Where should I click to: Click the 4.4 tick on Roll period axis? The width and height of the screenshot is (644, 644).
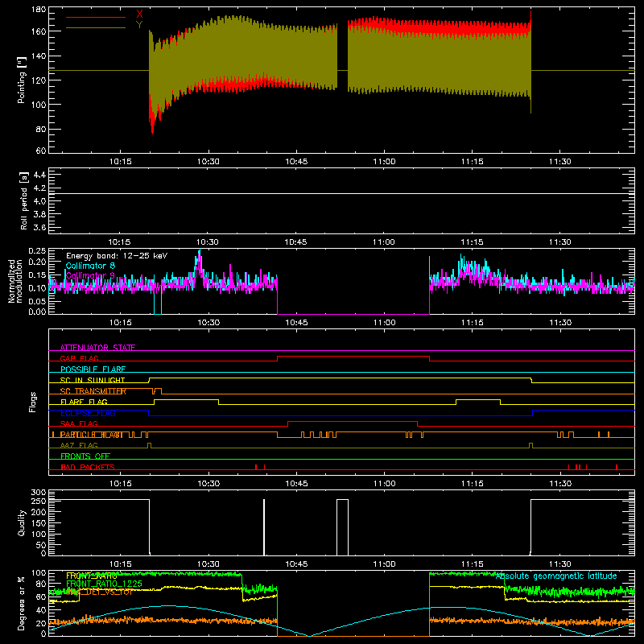point(39,175)
